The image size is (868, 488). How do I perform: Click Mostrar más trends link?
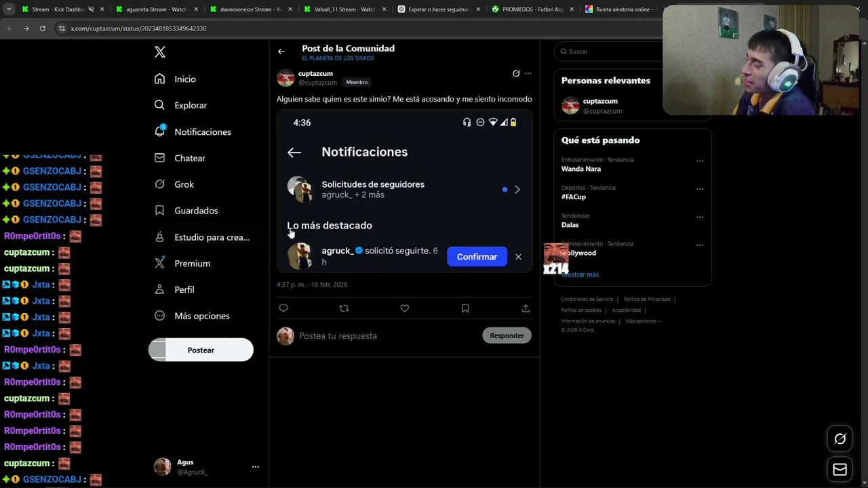(580, 274)
